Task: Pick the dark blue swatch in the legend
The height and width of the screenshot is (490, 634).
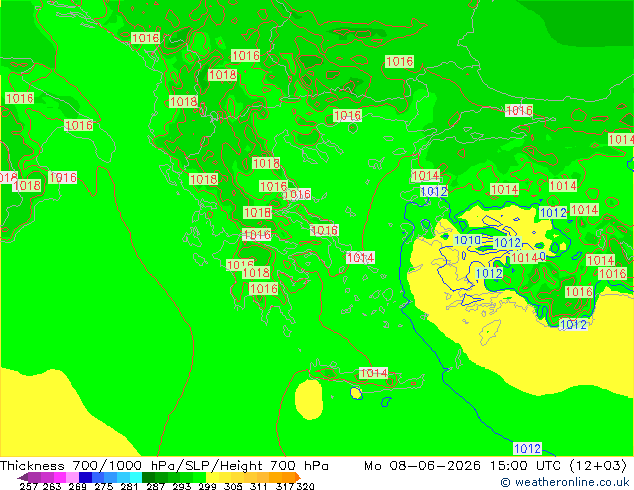Action: click(x=85, y=477)
